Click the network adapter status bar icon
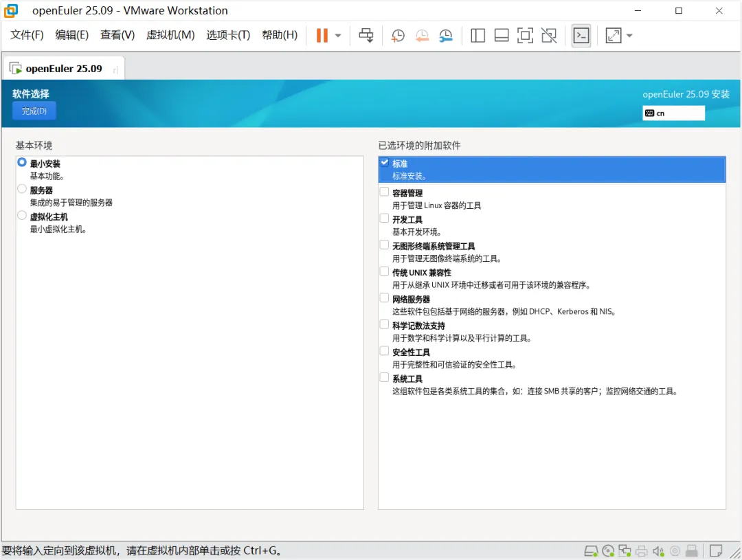The height and width of the screenshot is (560, 742). point(625,551)
